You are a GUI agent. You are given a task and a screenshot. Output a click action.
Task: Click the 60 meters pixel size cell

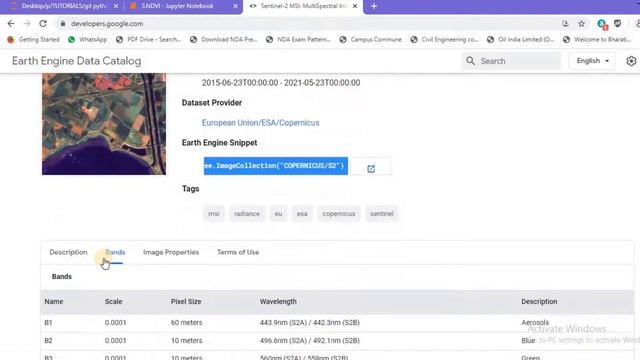[187, 322]
